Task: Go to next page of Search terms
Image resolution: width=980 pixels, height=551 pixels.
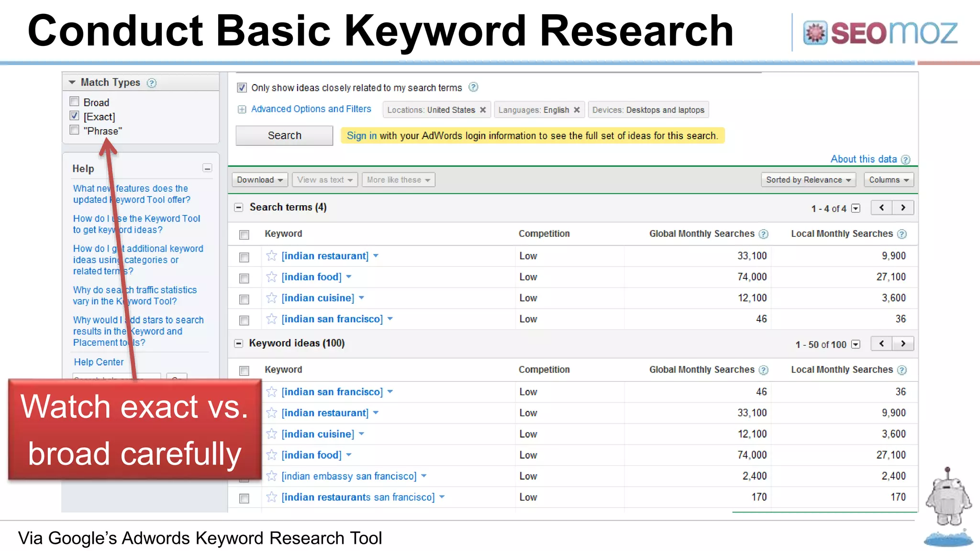Action: [903, 208]
